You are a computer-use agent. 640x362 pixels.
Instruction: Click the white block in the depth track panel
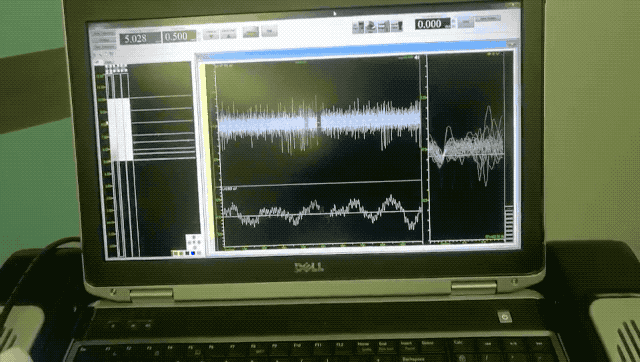(120, 129)
